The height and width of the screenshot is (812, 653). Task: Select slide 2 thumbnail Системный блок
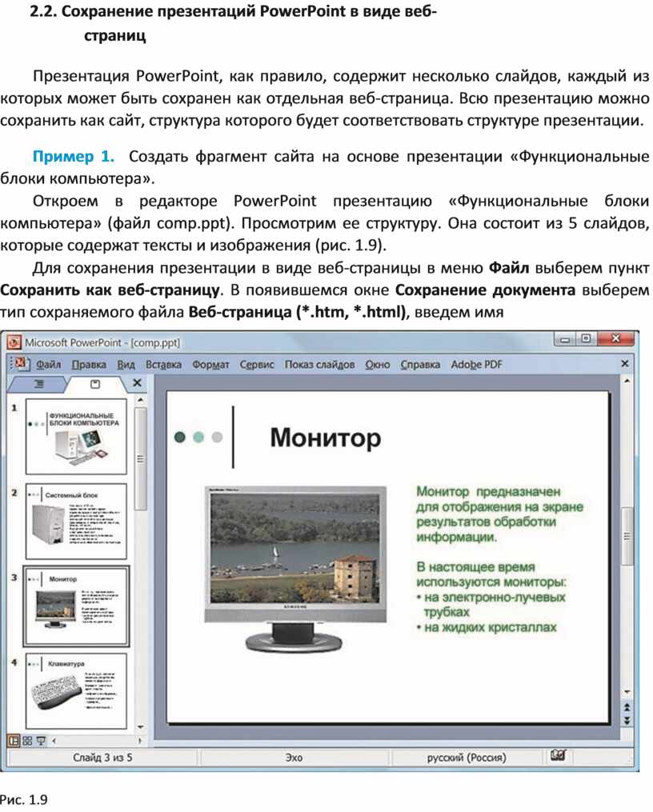[x=76, y=521]
